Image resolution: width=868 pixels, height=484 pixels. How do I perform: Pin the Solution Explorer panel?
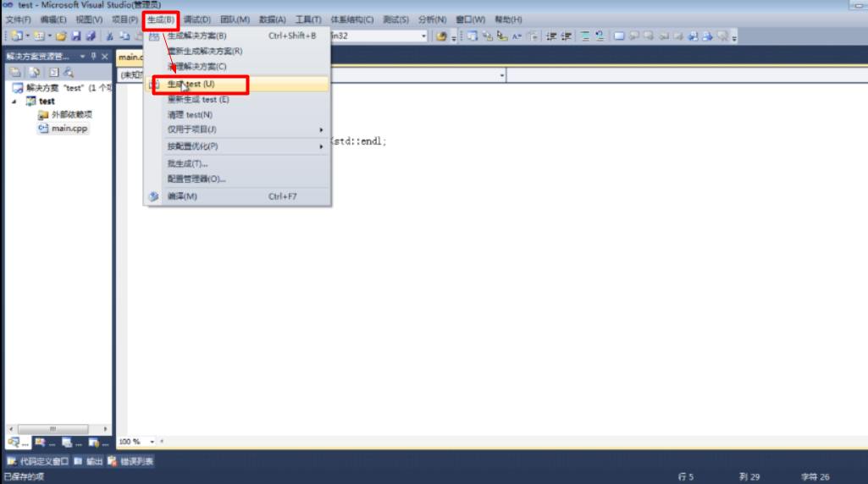(x=93, y=57)
